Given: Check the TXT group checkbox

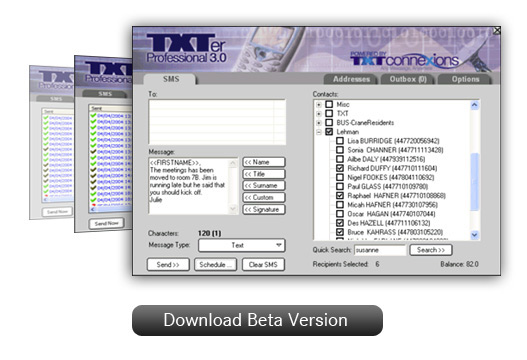Looking at the screenshot, I should (329, 113).
